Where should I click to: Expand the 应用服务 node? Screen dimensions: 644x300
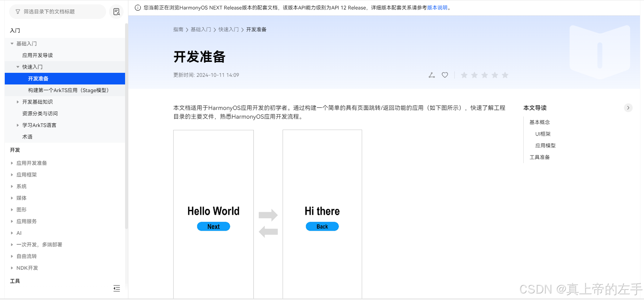(x=12, y=221)
